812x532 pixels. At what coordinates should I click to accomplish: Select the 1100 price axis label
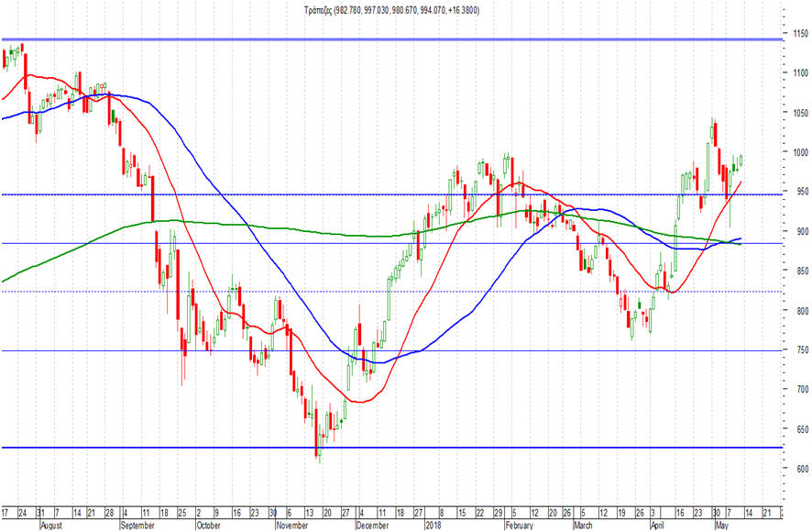point(800,73)
